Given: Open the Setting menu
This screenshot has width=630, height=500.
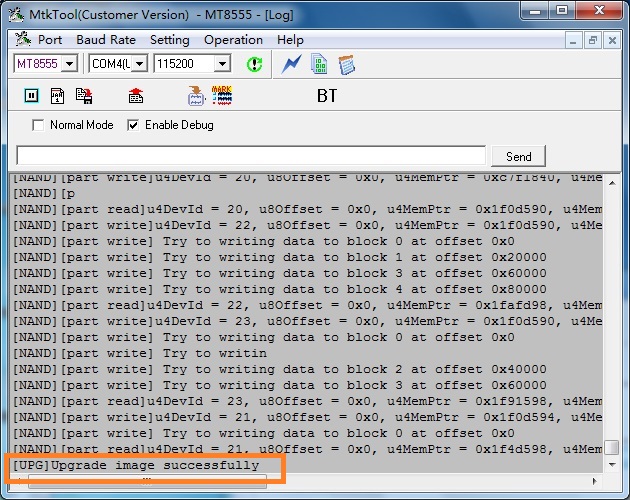Looking at the screenshot, I should (169, 40).
